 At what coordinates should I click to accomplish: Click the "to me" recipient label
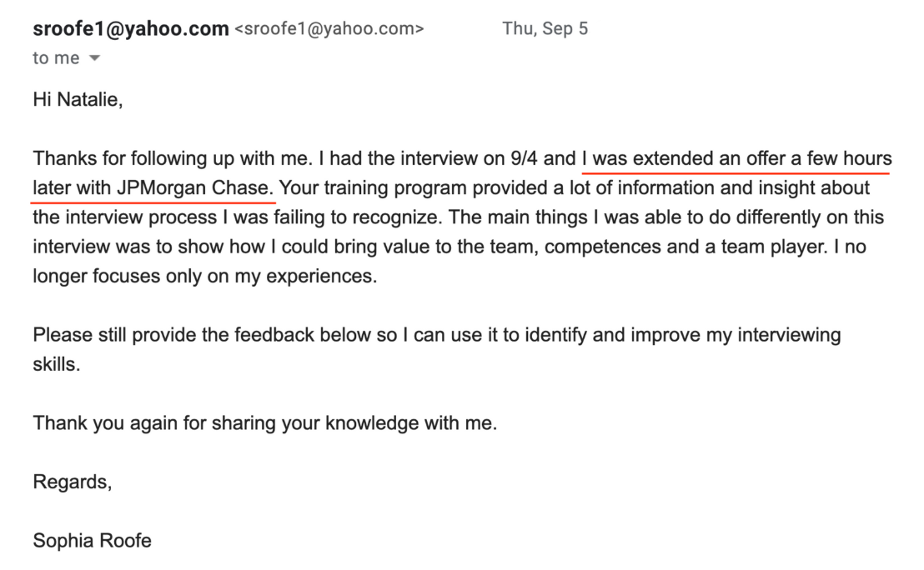point(56,58)
